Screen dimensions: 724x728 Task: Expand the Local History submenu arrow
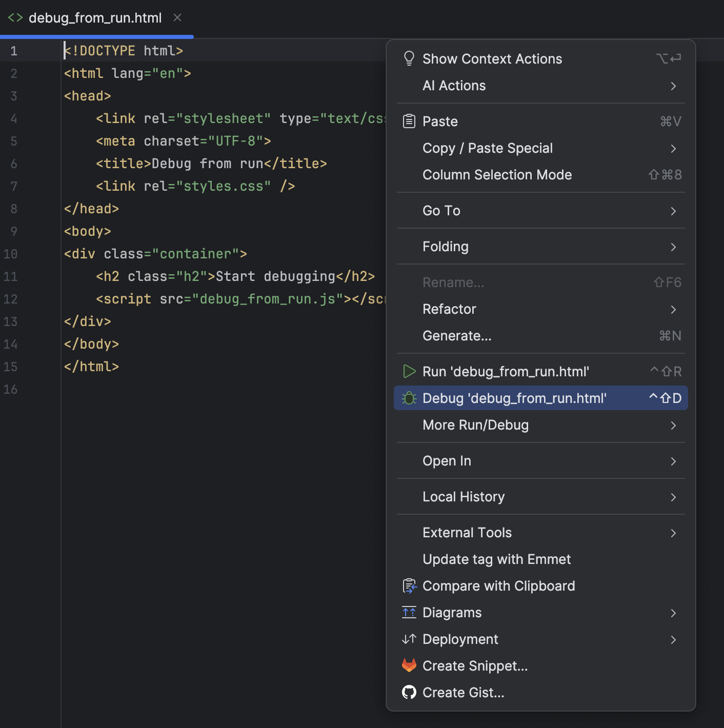coord(673,497)
